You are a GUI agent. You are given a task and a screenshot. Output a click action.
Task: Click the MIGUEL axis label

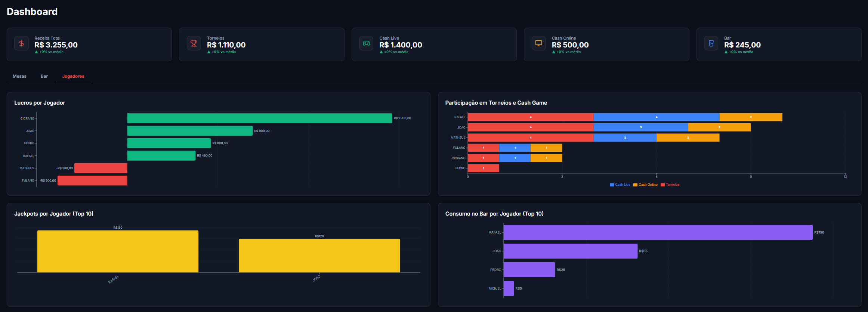click(x=495, y=288)
